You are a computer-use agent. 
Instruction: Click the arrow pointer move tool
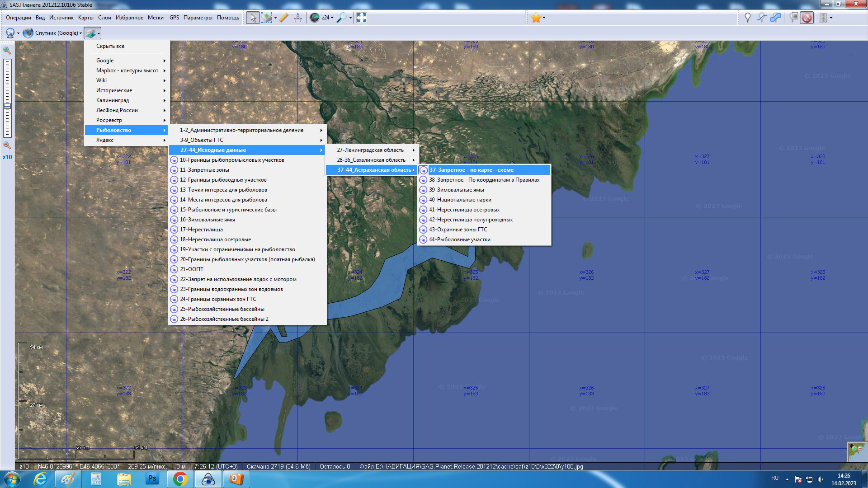(253, 18)
